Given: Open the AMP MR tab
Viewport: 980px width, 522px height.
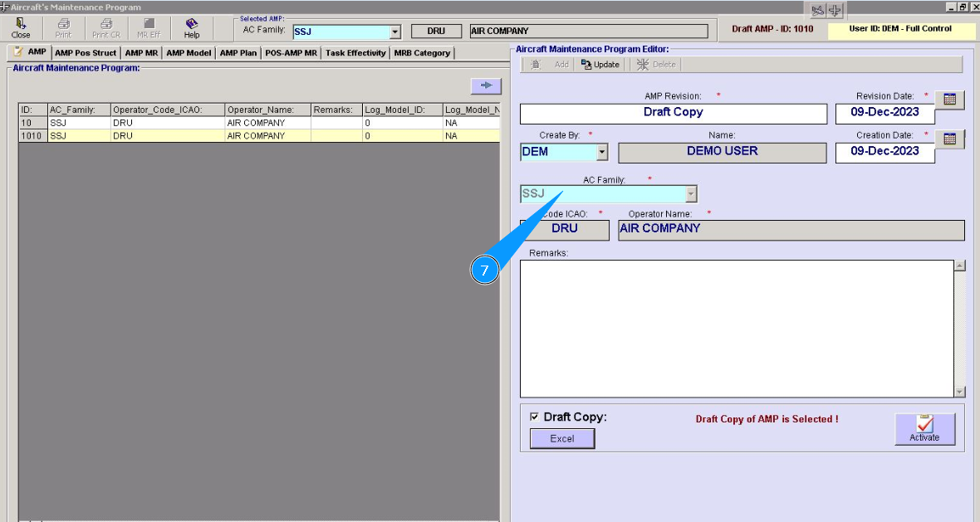Looking at the screenshot, I should 141,53.
